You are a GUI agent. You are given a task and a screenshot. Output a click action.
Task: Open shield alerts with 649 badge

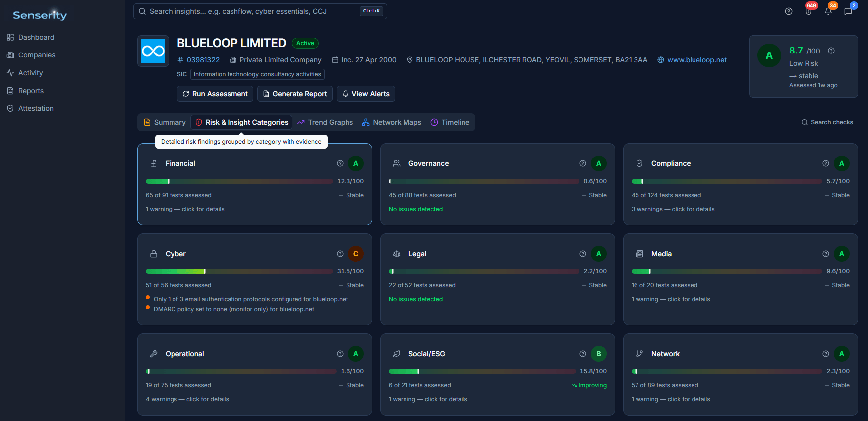(809, 11)
